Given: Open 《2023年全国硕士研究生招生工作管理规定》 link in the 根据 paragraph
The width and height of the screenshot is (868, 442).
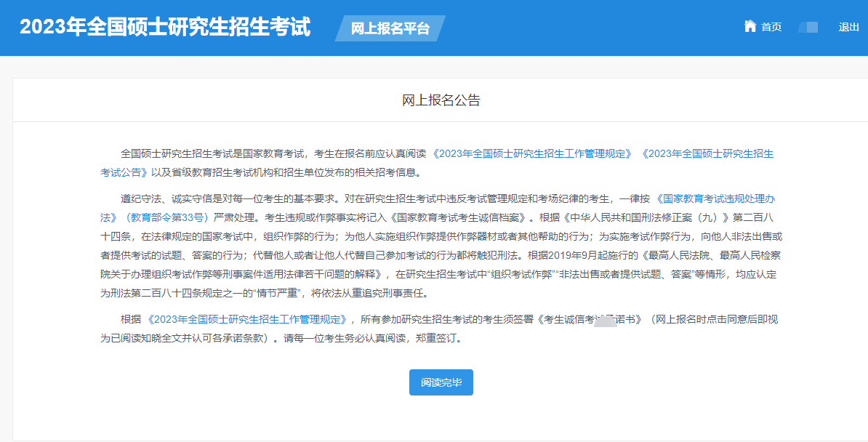Looking at the screenshot, I should tap(248, 320).
